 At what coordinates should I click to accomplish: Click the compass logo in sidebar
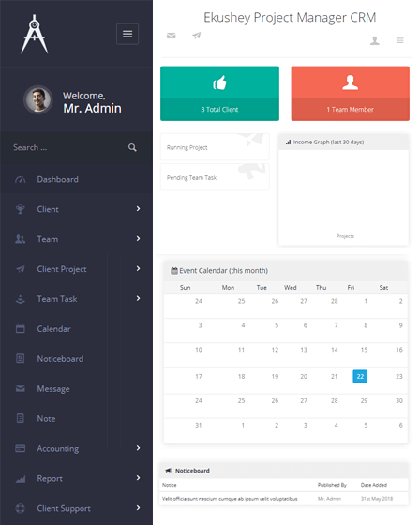pyautogui.click(x=34, y=34)
